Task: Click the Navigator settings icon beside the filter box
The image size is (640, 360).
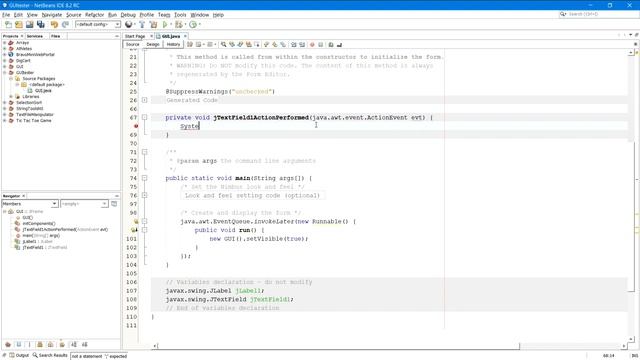Action: [x=114, y=204]
